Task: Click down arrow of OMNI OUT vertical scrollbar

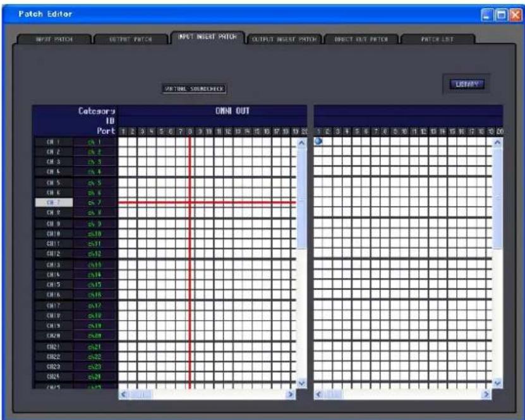Action: tap(302, 383)
